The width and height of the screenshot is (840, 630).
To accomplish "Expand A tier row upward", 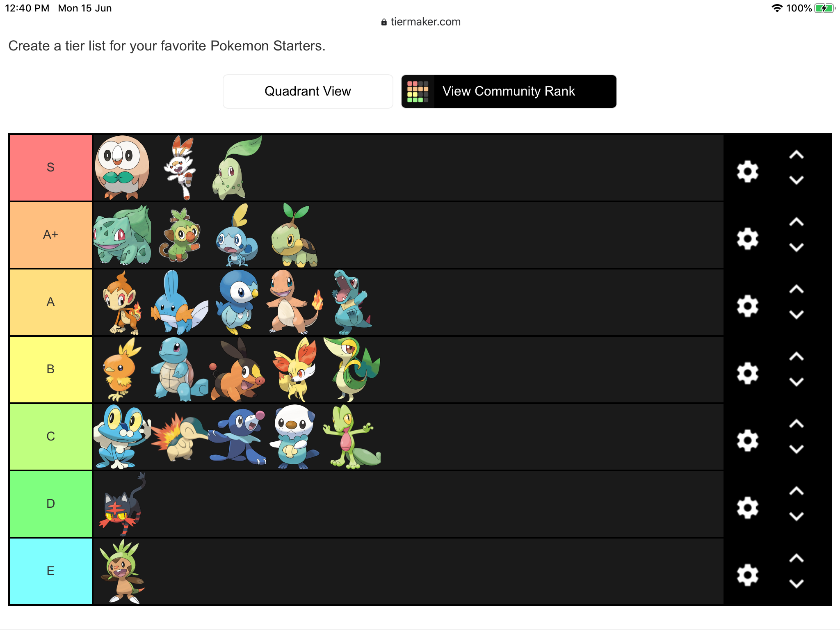I will point(797,288).
